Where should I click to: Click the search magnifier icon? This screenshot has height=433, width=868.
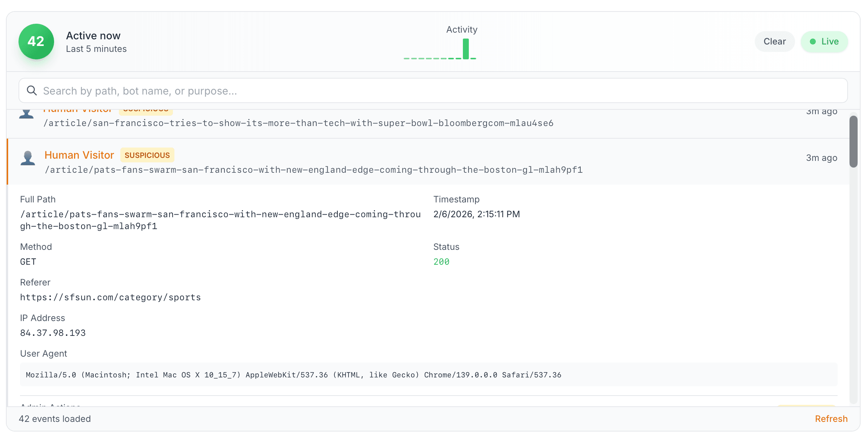point(32,90)
